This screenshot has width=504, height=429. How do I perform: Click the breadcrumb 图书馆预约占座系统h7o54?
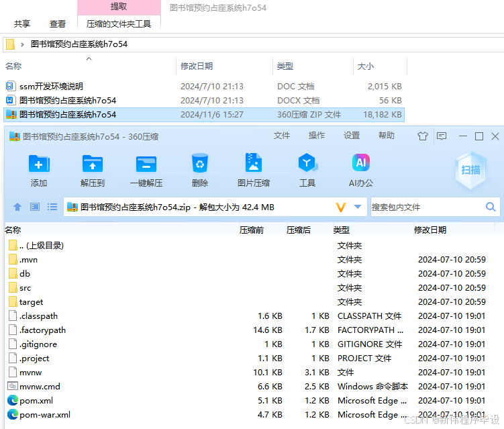79,44
